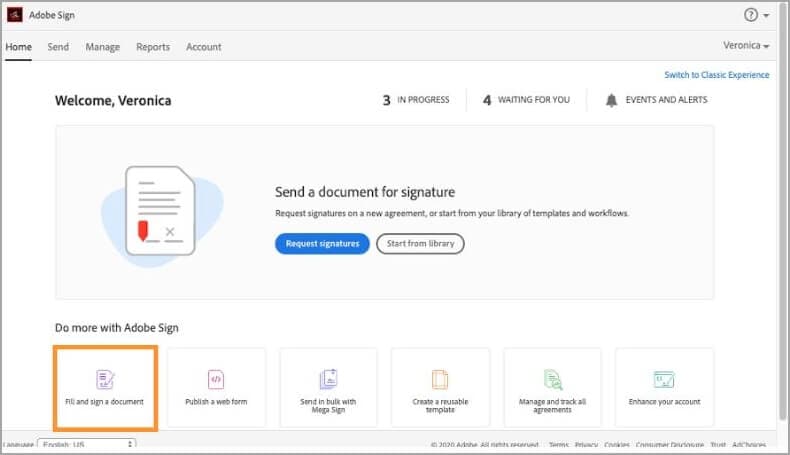790x455 pixels.
Task: Switch to Classic Experience link
Action: (x=716, y=75)
